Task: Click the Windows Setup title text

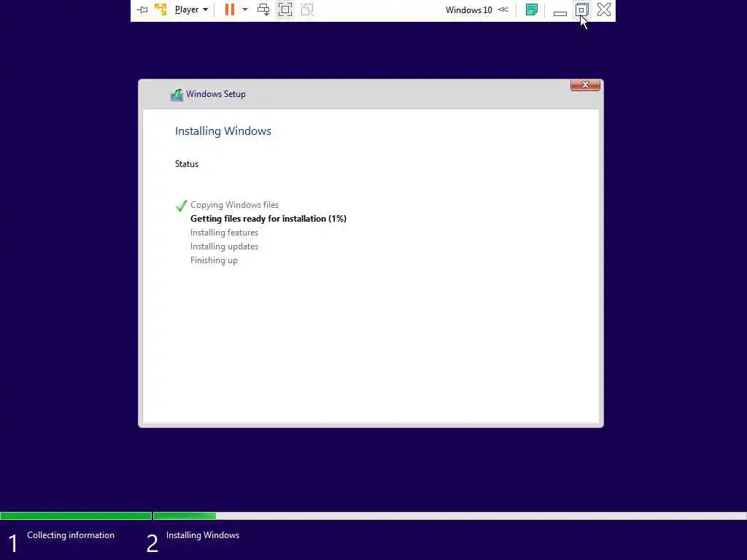Action: pos(216,94)
